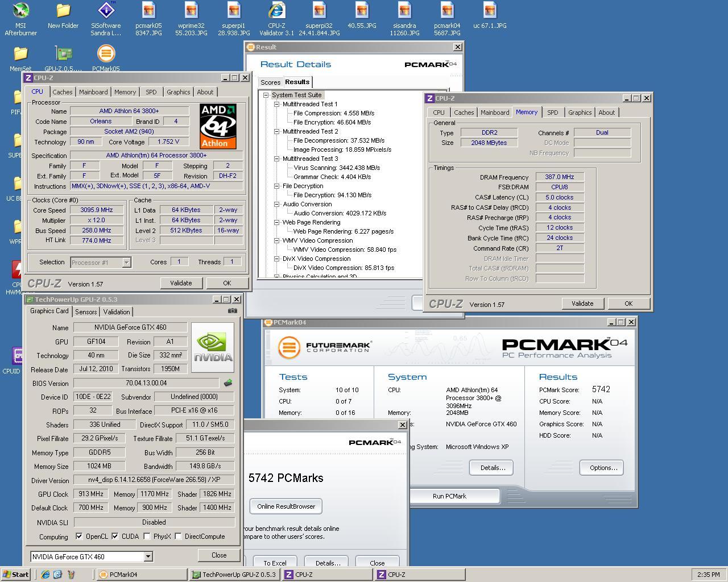Collapse the Audio Conversion tree node
Image resolution: width=728 pixels, height=582 pixels.
(x=276, y=204)
